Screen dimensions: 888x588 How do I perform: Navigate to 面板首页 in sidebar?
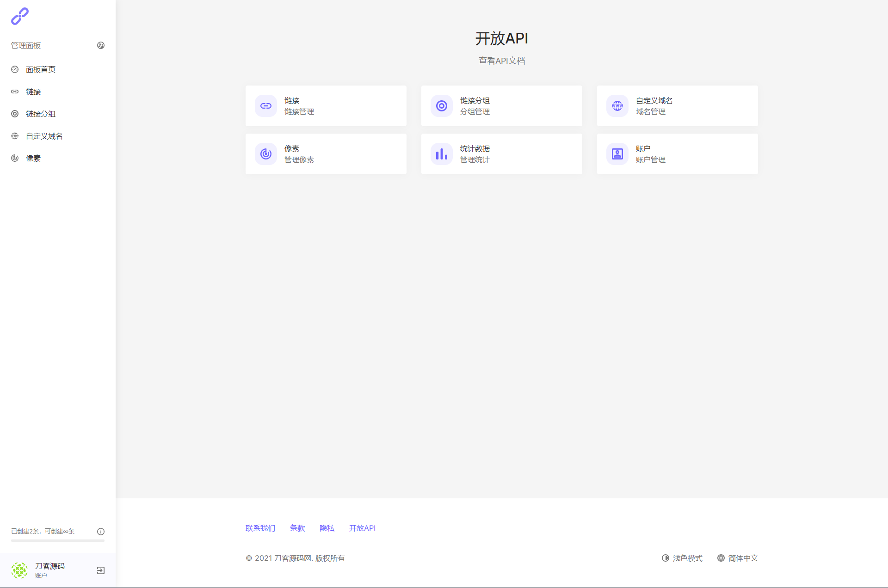click(41, 69)
